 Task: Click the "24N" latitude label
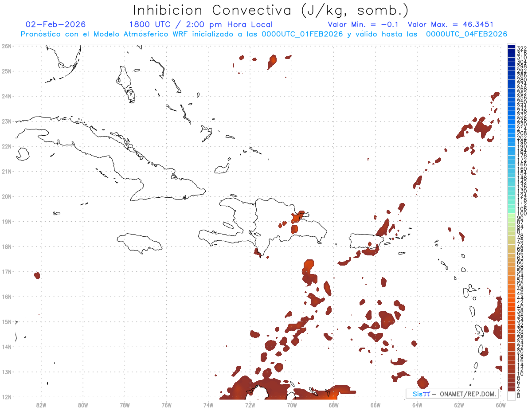click(7, 96)
